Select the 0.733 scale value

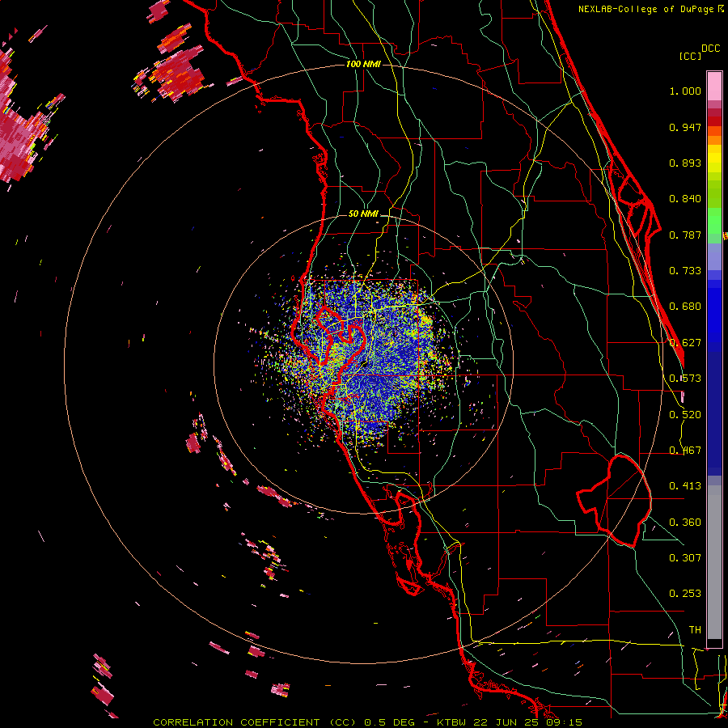[685, 271]
